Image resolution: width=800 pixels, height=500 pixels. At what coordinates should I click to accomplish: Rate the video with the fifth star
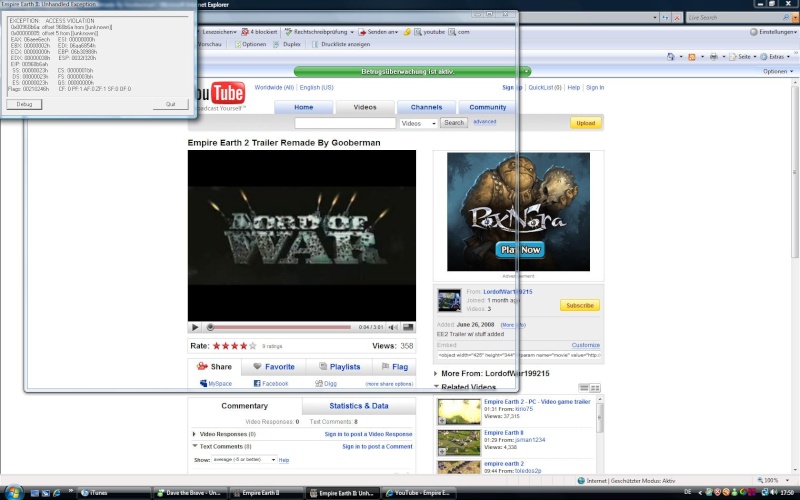click(x=253, y=346)
